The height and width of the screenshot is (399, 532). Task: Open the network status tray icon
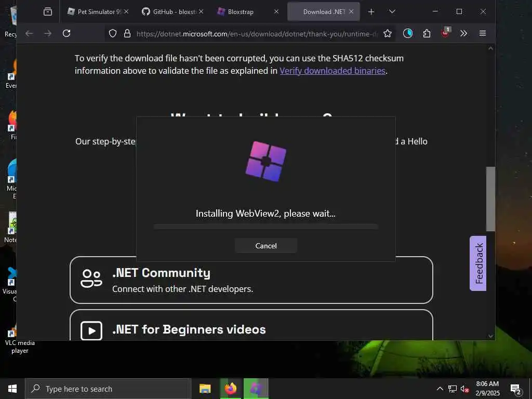click(x=453, y=389)
